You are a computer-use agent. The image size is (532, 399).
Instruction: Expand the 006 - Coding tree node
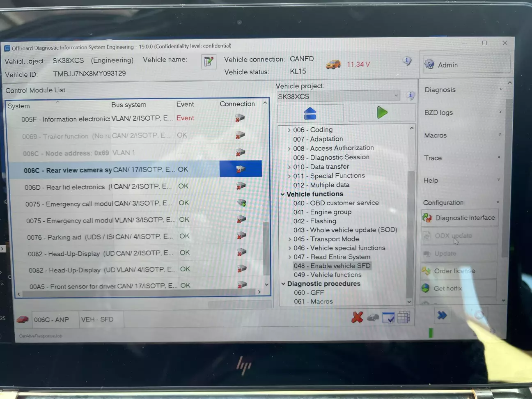pyautogui.click(x=289, y=130)
